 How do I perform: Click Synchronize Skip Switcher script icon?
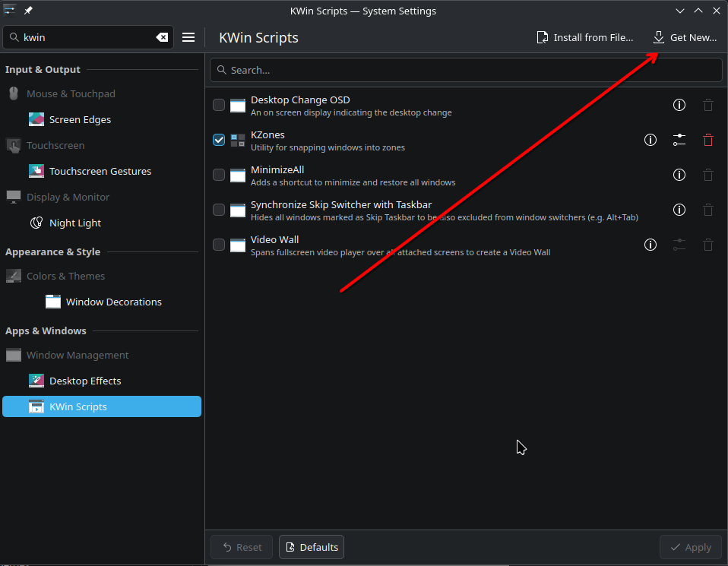click(238, 210)
